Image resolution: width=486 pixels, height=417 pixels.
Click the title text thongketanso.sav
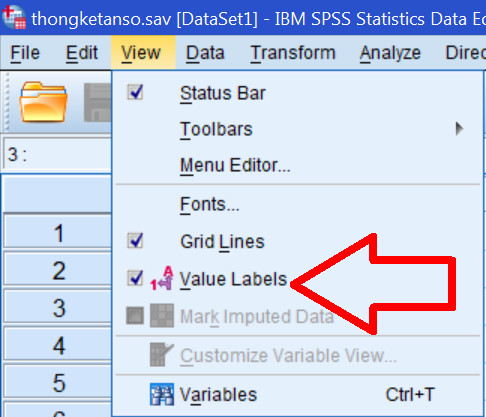[x=101, y=19]
